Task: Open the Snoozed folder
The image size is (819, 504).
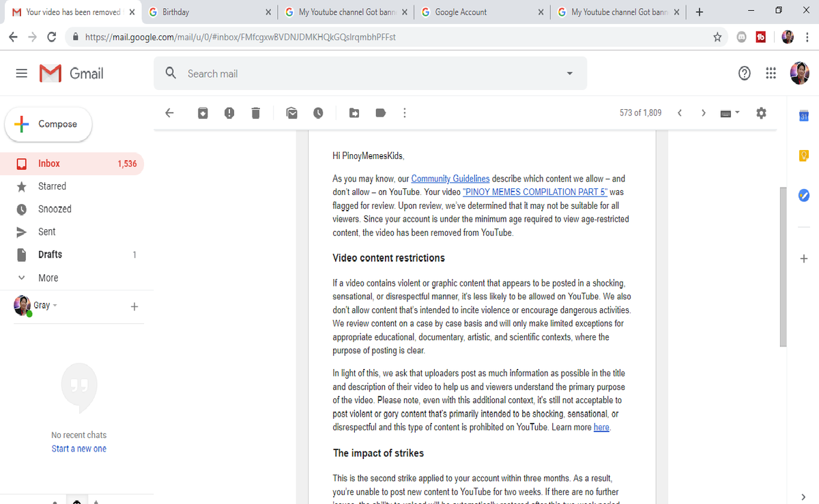Action: 72,209
